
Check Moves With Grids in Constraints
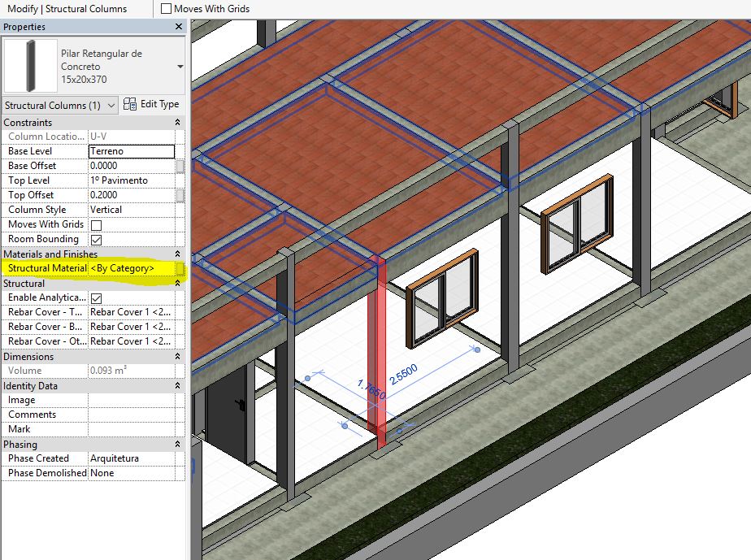click(x=95, y=224)
